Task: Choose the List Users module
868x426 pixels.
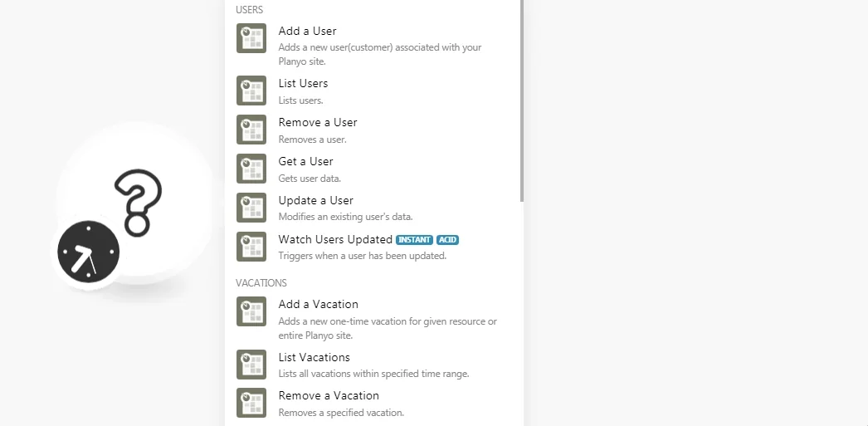Action: point(373,91)
